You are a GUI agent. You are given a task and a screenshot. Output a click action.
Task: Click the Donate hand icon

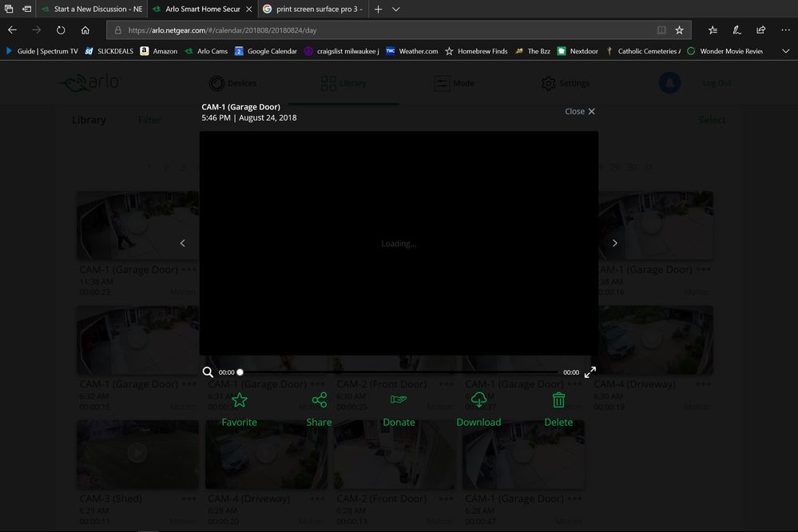(x=399, y=399)
